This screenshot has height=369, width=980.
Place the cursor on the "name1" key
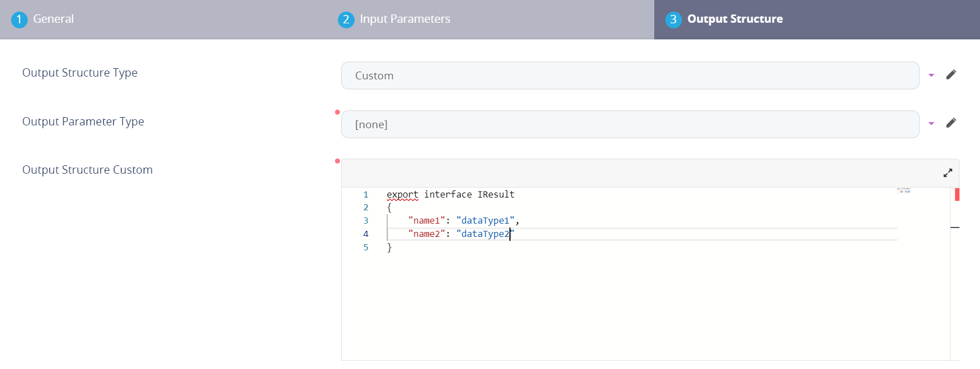426,220
